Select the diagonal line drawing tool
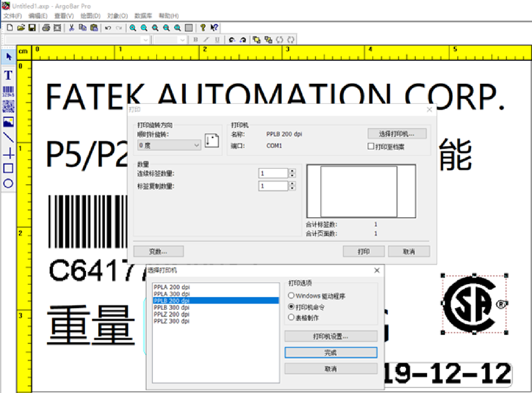532x393 pixels. click(x=8, y=137)
